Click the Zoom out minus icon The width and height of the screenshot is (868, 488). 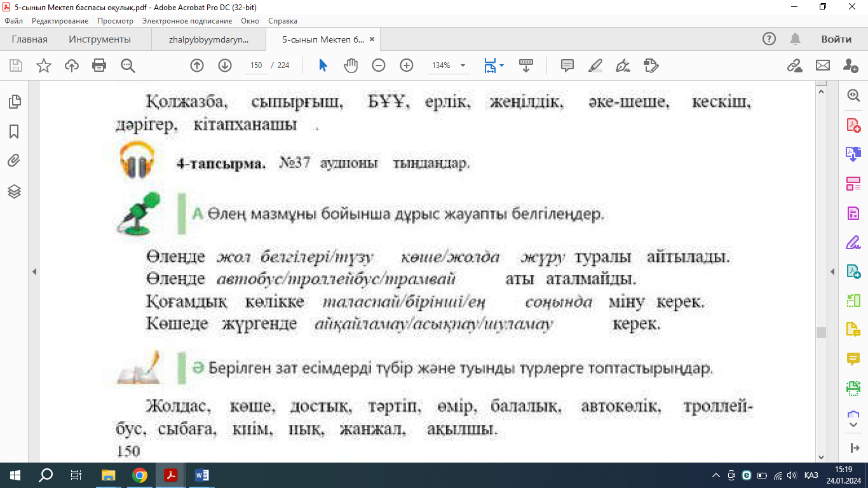379,65
